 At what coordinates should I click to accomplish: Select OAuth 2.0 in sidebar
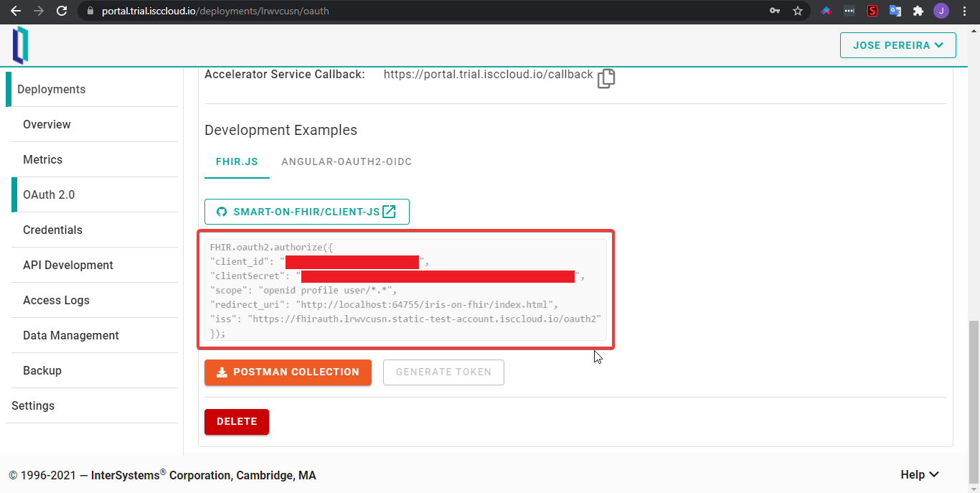95,194
